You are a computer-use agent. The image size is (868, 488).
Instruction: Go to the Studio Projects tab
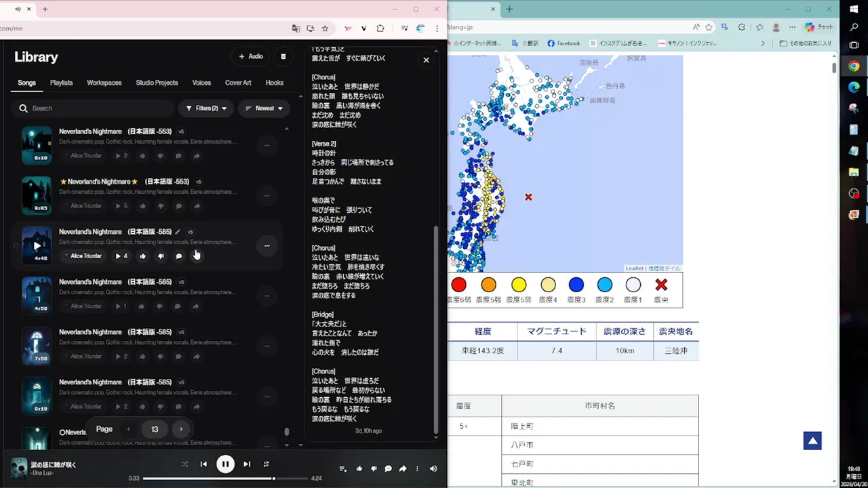click(157, 83)
